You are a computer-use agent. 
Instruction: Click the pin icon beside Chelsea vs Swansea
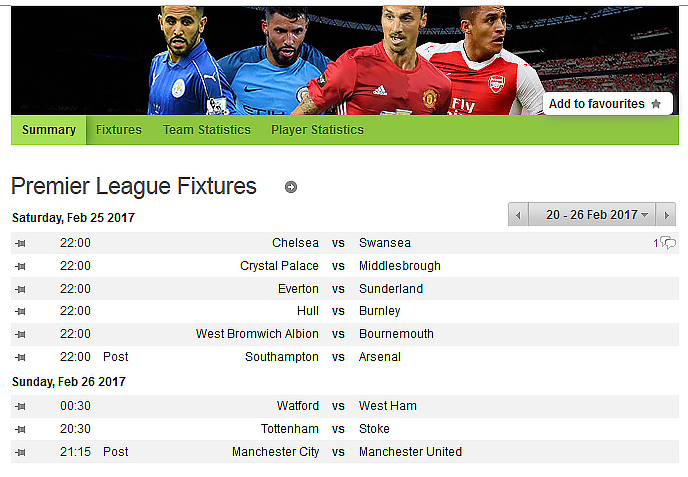pyautogui.click(x=20, y=243)
